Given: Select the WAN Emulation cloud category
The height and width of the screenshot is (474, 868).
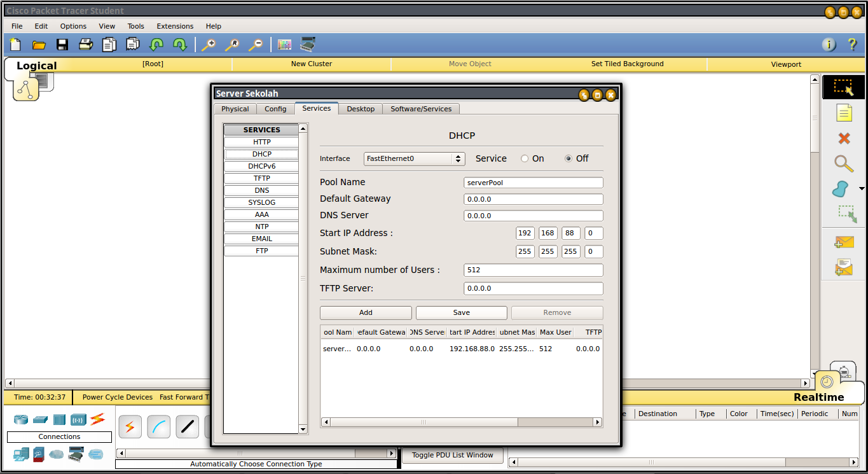Looking at the screenshot, I should (x=57, y=454).
